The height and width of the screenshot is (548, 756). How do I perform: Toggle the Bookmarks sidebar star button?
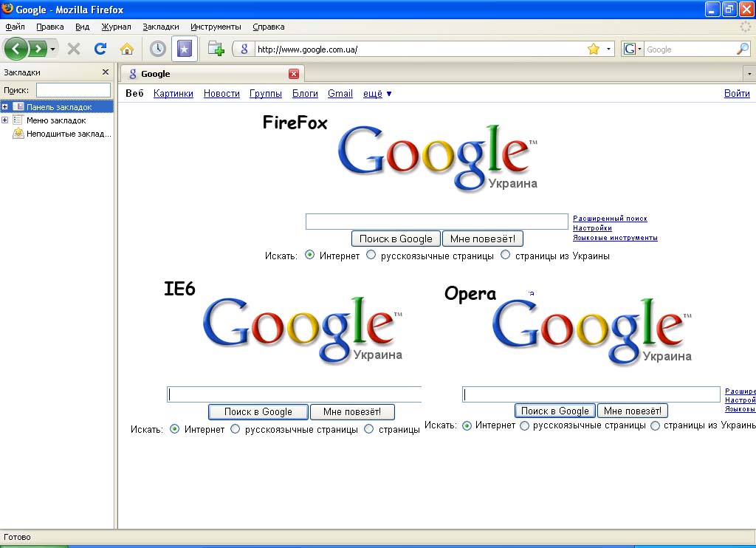tap(184, 49)
